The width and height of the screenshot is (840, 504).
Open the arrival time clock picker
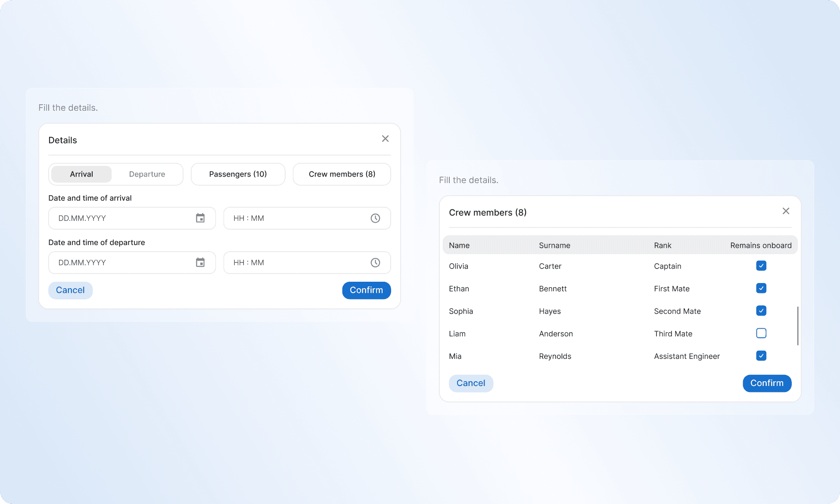[375, 218]
